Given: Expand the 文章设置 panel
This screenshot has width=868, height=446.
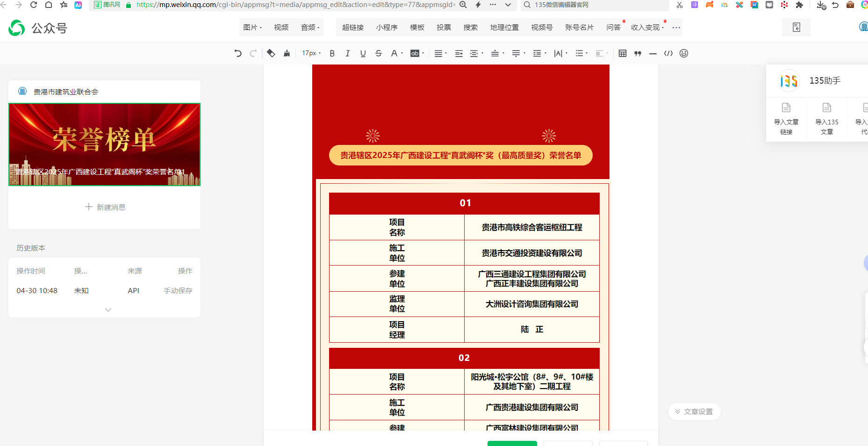Looking at the screenshot, I should (694, 411).
